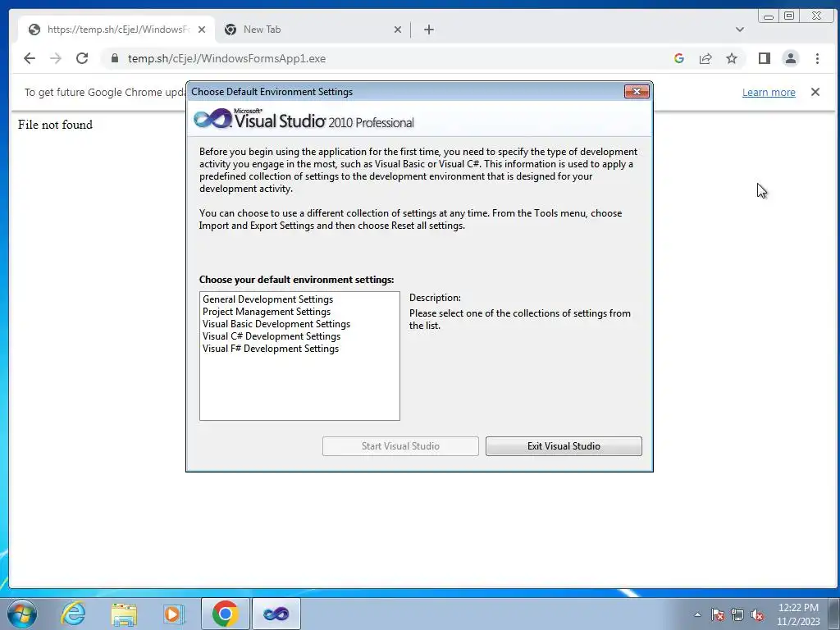Screen dimensions: 840x630
Task: Choose Visual C# Development Settings
Action: [x=271, y=336]
